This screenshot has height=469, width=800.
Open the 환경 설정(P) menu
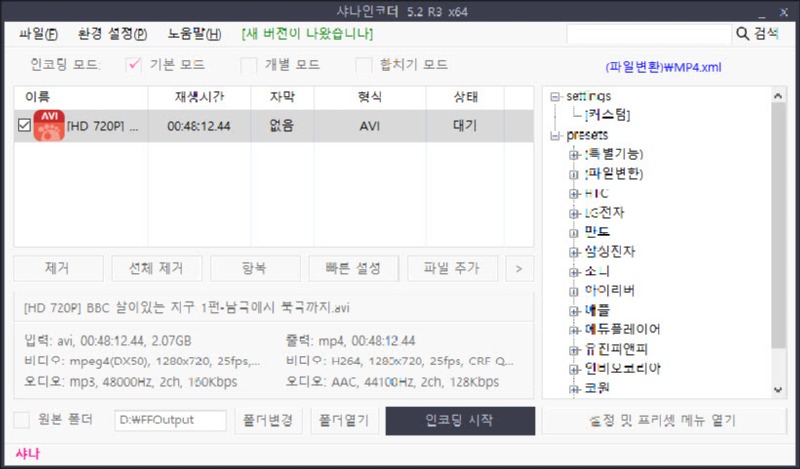113,34
